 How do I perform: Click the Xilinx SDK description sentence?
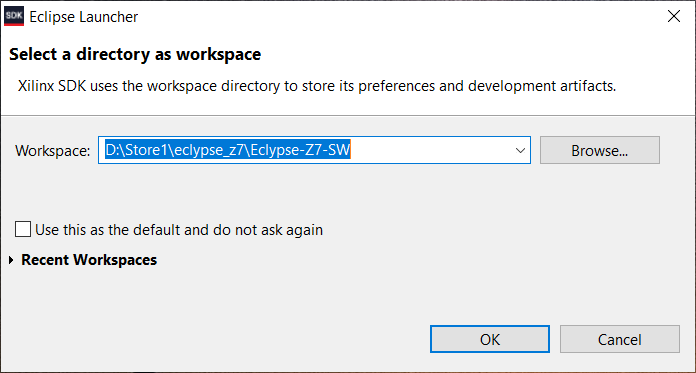click(317, 86)
